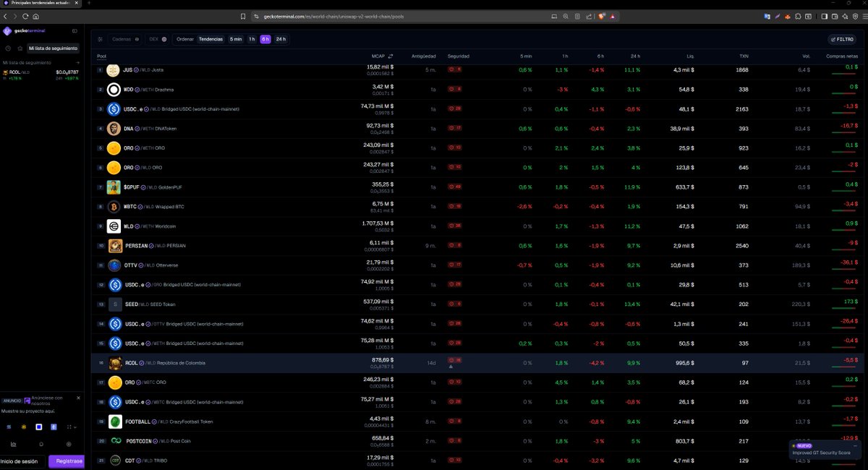Open a new browser tab plus button
The width and height of the screenshot is (868, 470).
pyautogui.click(x=88, y=4)
